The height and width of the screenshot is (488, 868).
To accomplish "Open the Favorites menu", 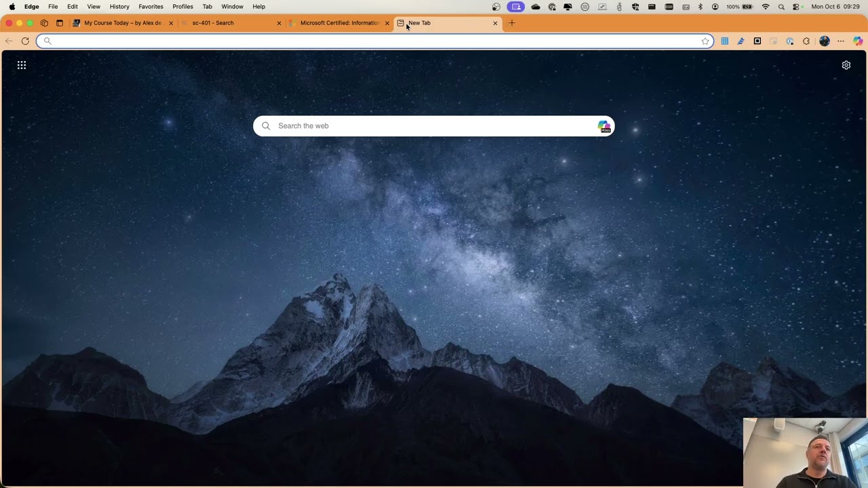I will [x=151, y=7].
